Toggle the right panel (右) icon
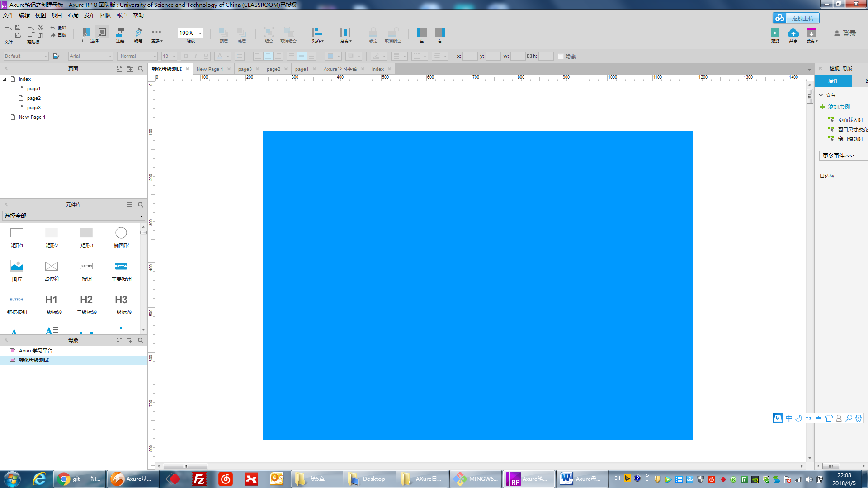Image resolution: width=868 pixels, height=488 pixels. [x=439, y=33]
